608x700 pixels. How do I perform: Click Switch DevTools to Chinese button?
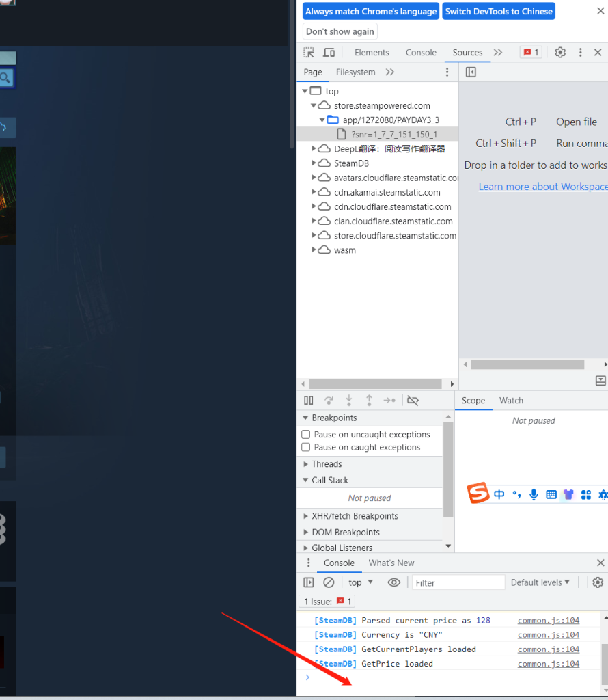[x=499, y=12]
